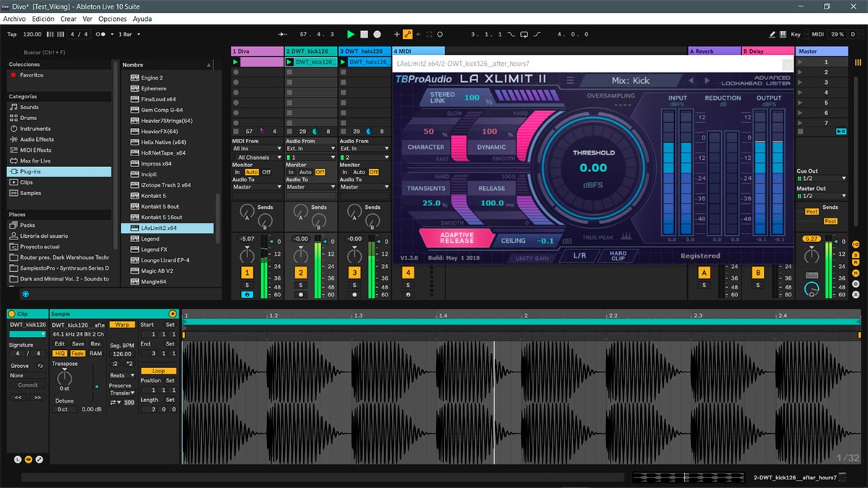Click the Loop button in Sample box
The image size is (868, 488).
(x=158, y=371)
